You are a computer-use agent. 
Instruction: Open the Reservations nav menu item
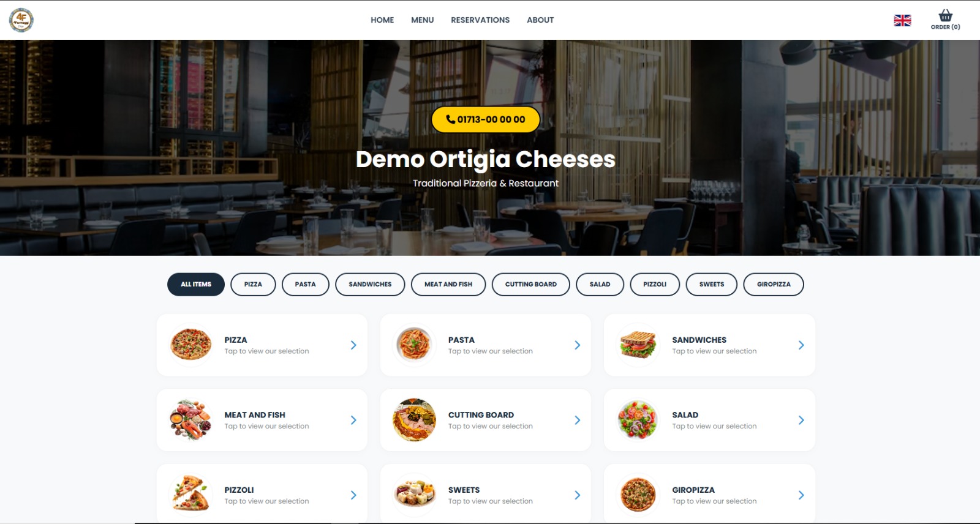[x=480, y=20]
